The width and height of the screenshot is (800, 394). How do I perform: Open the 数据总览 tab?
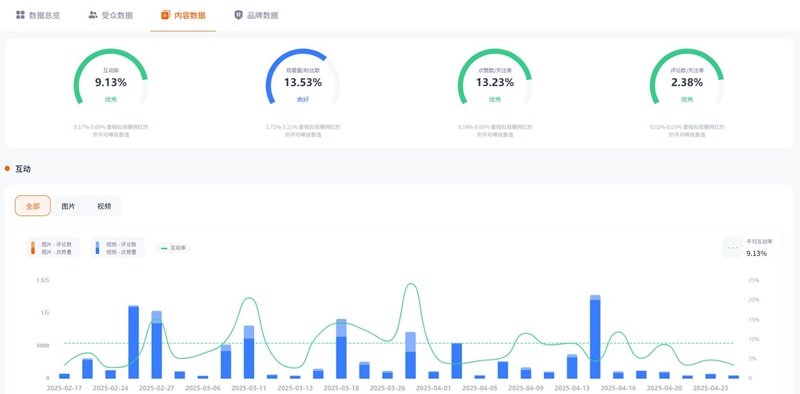(38, 15)
